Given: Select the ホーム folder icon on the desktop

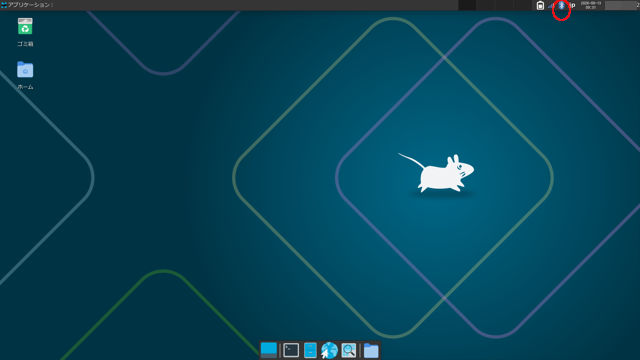Looking at the screenshot, I should tap(25, 69).
